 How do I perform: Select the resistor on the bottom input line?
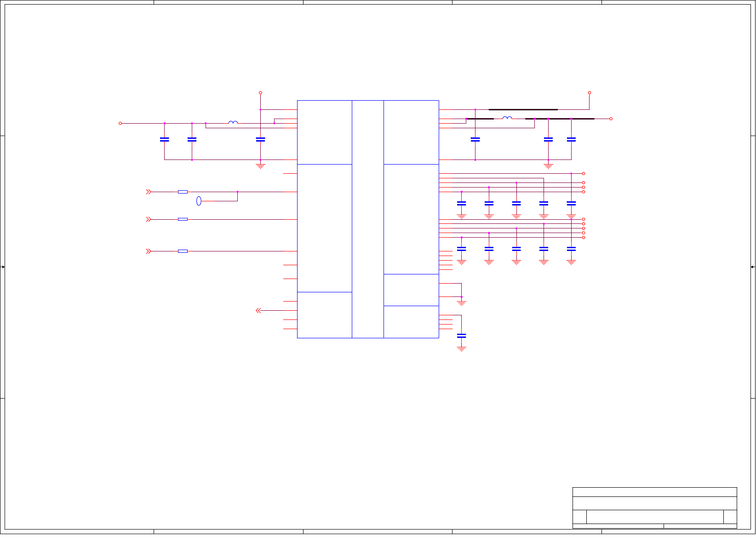(x=183, y=251)
